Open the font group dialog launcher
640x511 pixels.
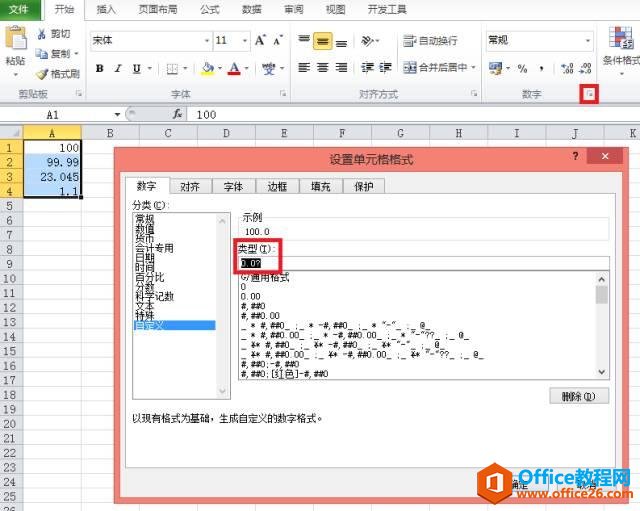pyautogui.click(x=283, y=94)
